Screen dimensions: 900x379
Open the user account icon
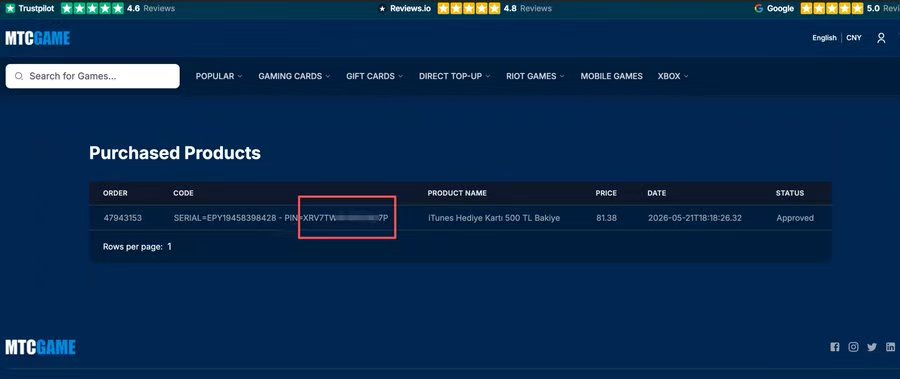pyautogui.click(x=881, y=38)
